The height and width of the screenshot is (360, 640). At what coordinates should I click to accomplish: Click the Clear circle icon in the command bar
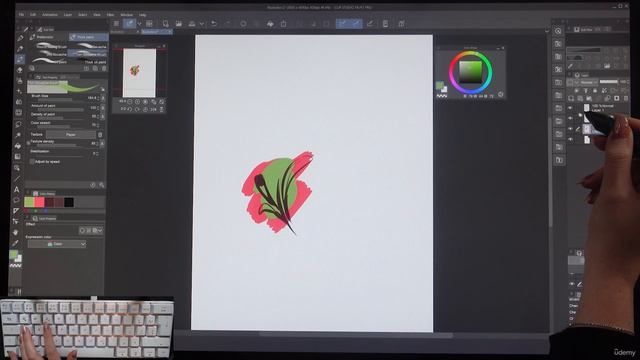[x=243, y=24]
